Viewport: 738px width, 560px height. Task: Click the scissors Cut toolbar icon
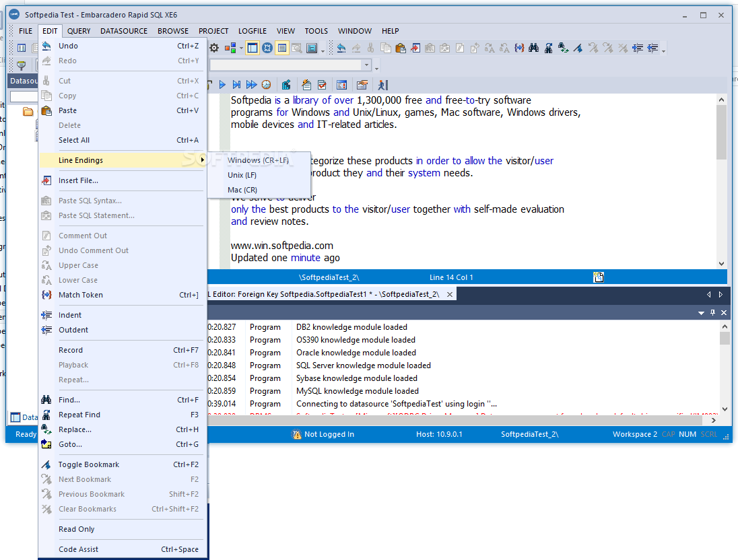pyautogui.click(x=371, y=48)
